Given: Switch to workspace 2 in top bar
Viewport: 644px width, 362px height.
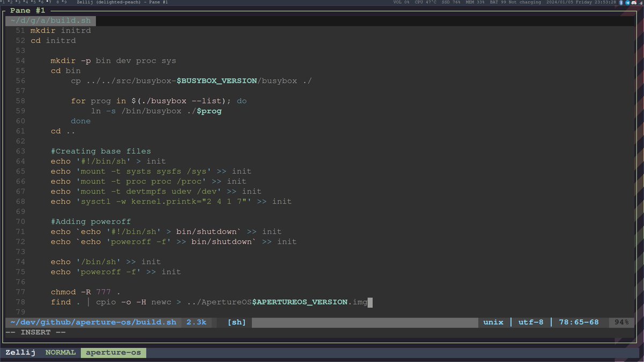Looking at the screenshot, I should point(11,2).
